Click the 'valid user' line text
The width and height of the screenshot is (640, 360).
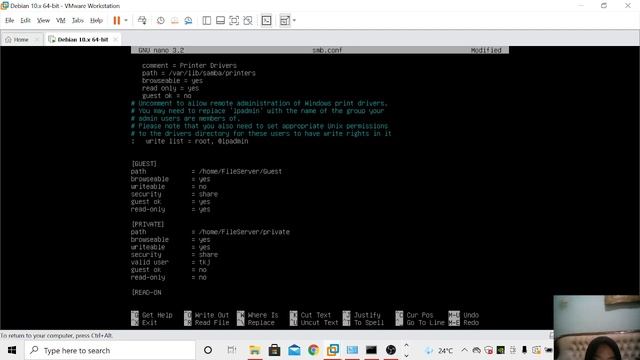[x=149, y=262]
